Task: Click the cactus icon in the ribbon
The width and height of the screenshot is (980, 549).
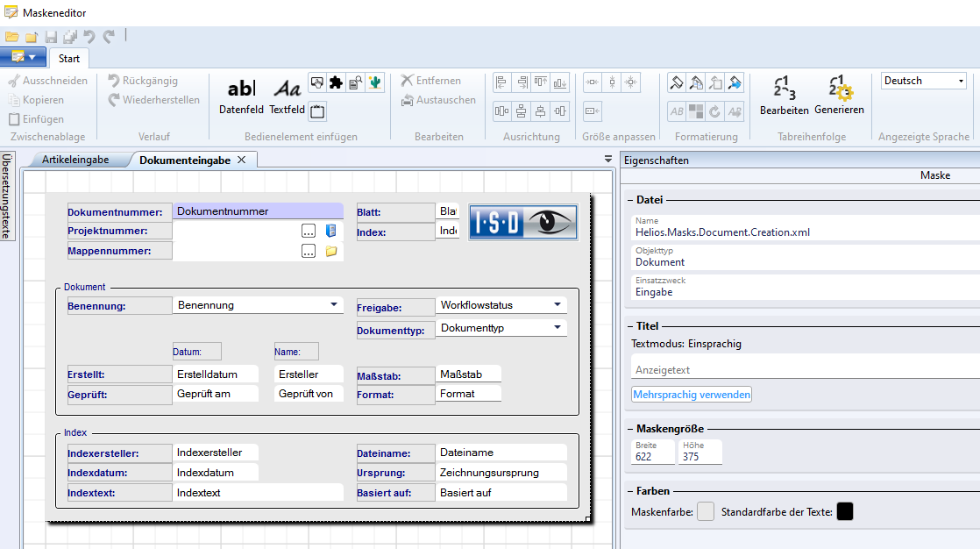Action: pyautogui.click(x=375, y=82)
